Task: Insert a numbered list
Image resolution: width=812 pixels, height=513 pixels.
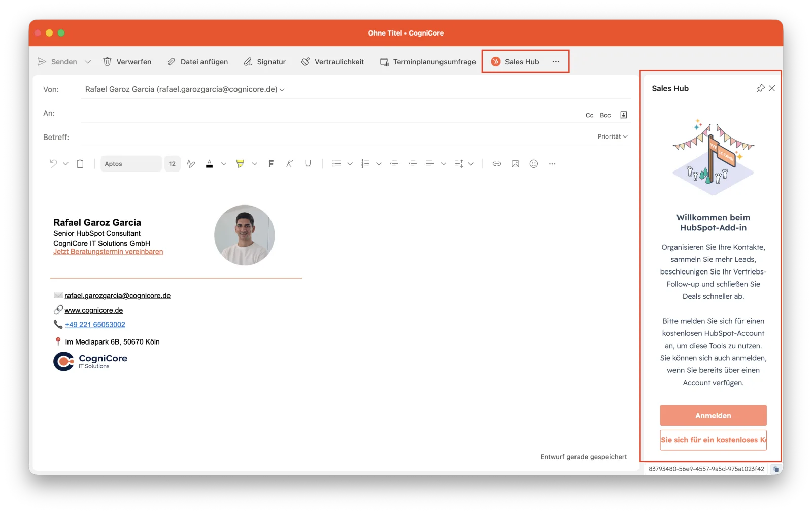Action: 365,164
